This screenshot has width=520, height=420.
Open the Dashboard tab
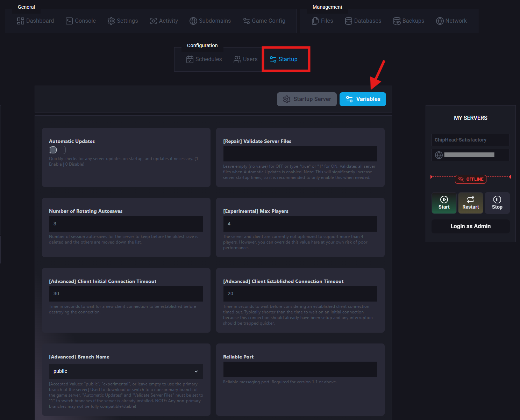click(x=35, y=21)
